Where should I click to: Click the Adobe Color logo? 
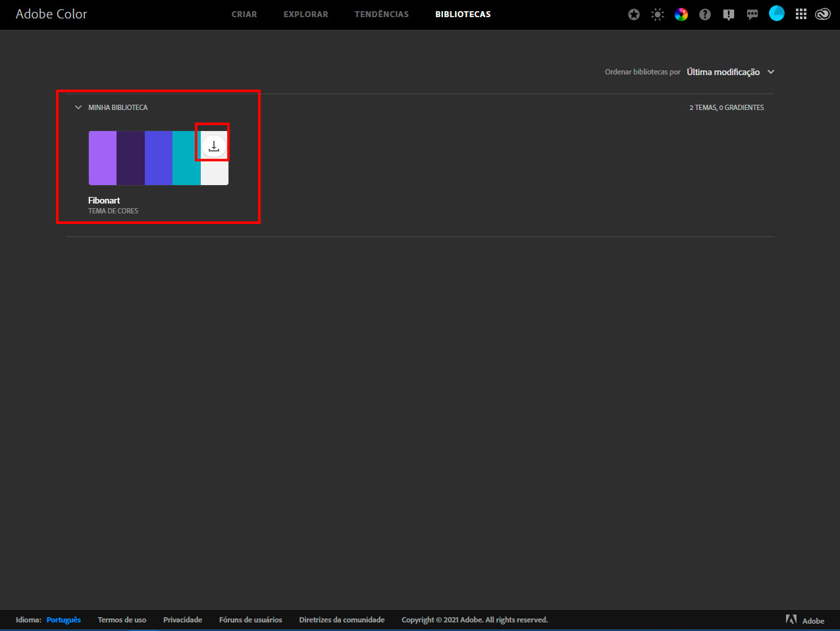pyautogui.click(x=51, y=14)
